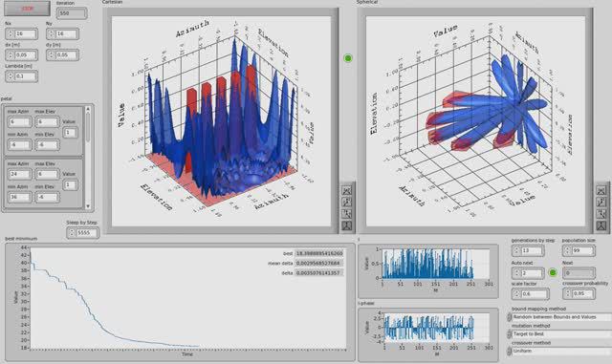
Task: Click first petal max Azim field
Action: (19, 121)
